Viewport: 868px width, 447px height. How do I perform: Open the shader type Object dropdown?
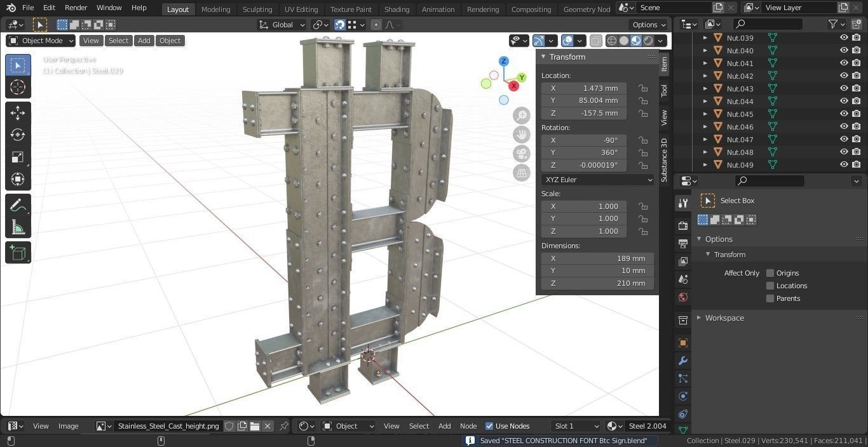click(x=349, y=426)
